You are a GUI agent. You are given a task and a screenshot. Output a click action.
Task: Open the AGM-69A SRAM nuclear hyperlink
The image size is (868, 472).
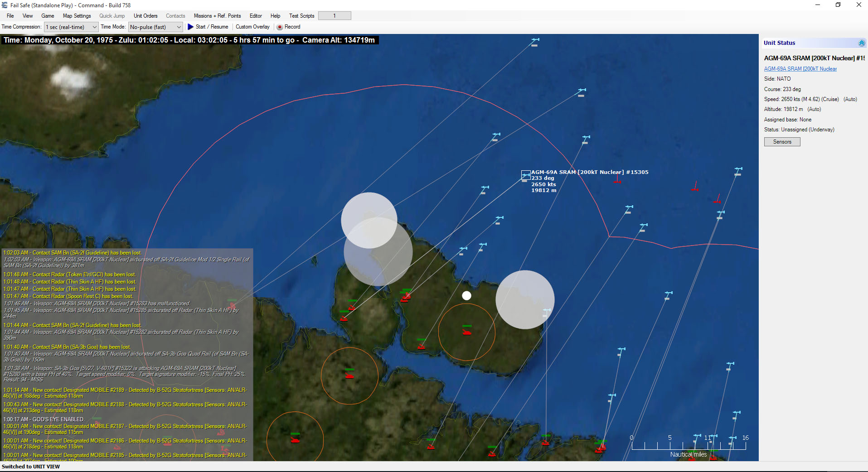(x=800, y=68)
